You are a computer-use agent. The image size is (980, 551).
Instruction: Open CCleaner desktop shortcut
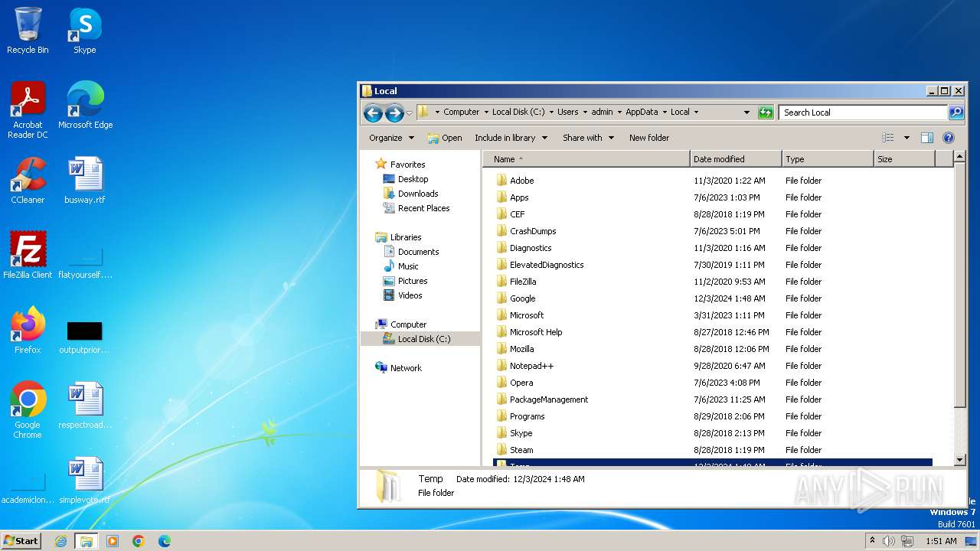28,181
